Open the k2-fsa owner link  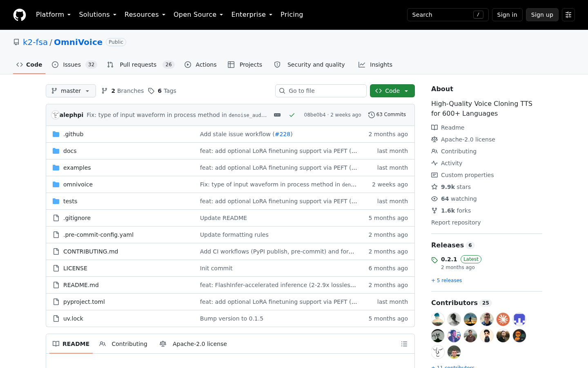click(x=35, y=42)
